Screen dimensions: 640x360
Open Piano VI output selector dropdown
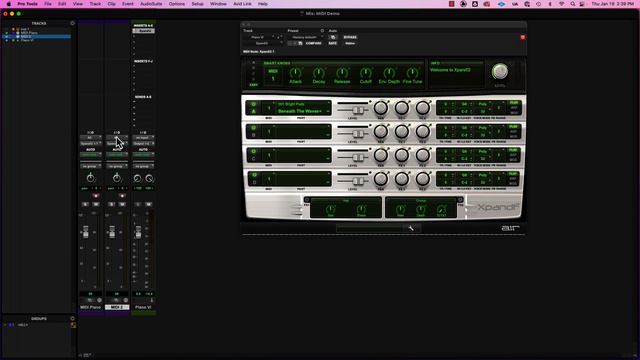(143, 144)
